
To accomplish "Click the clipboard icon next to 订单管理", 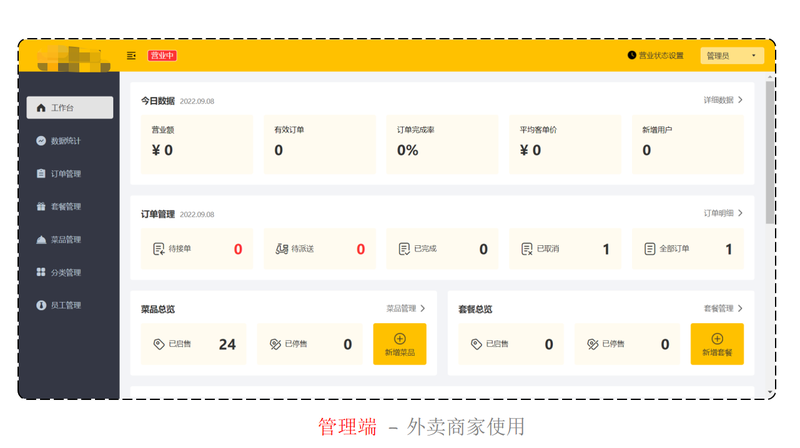I will 41,173.
